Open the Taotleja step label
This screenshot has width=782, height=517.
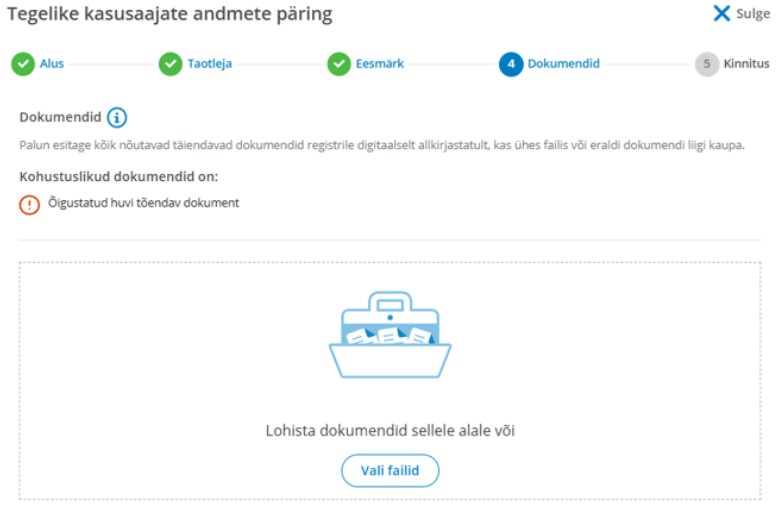pyautogui.click(x=209, y=64)
